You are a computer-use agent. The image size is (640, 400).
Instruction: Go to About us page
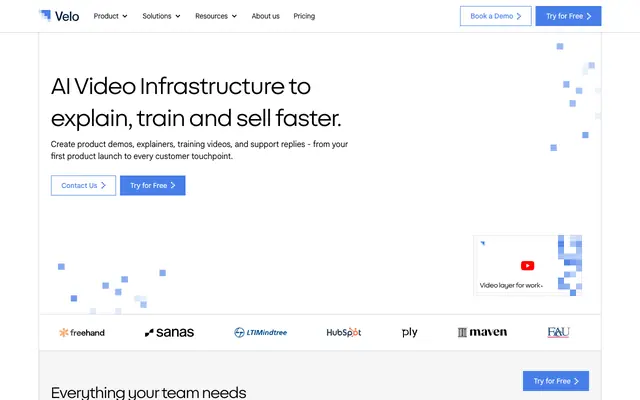click(265, 16)
